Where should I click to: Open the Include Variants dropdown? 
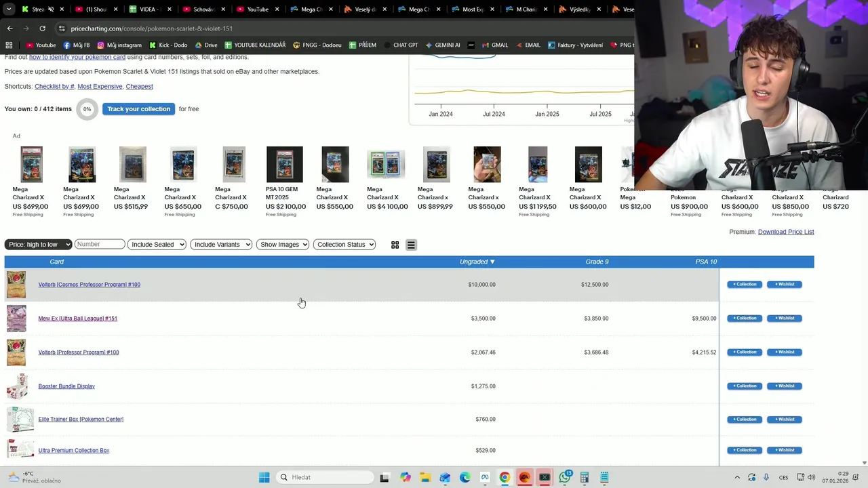tap(221, 245)
